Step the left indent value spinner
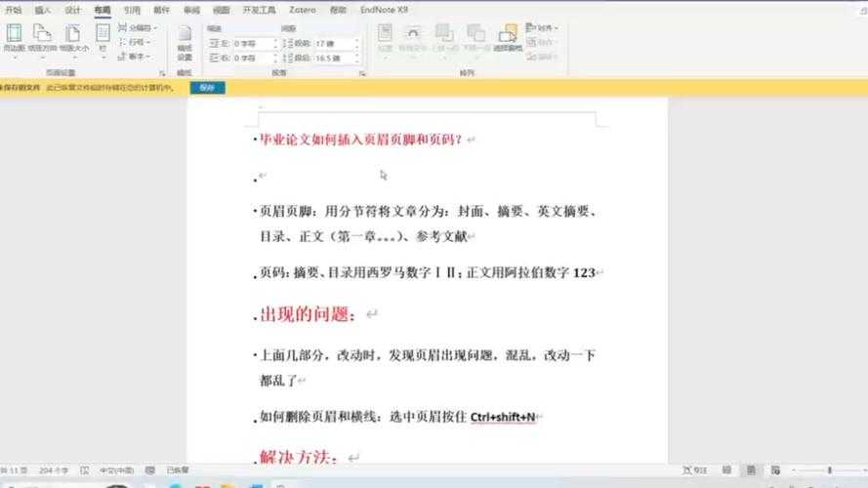The width and height of the screenshot is (868, 488). click(x=274, y=43)
